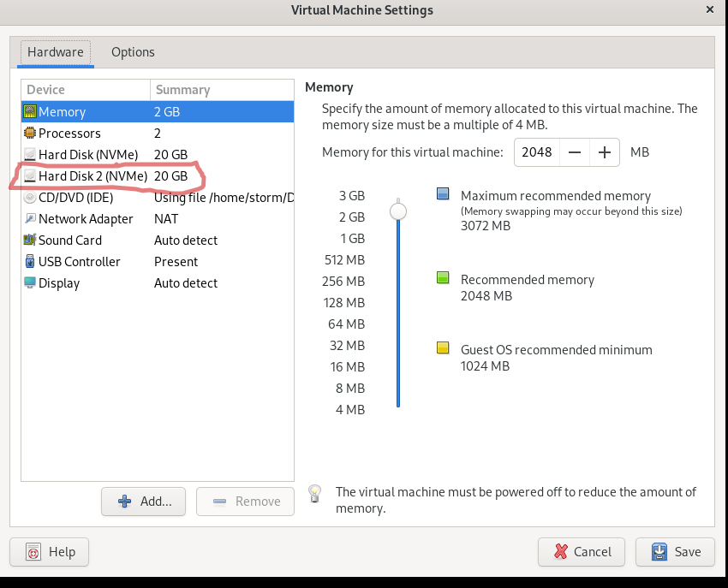728x588 pixels.
Task: Click the memory slider handle
Action: pos(398,211)
